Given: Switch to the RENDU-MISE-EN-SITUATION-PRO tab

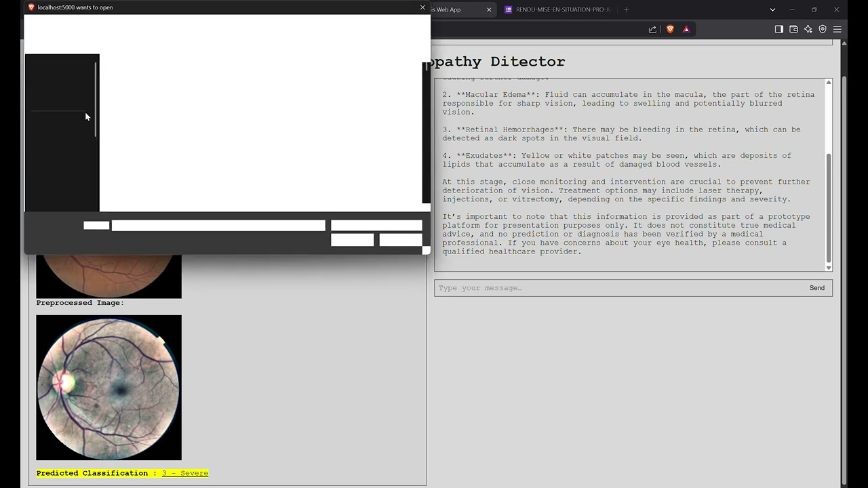Looking at the screenshot, I should point(556,9).
